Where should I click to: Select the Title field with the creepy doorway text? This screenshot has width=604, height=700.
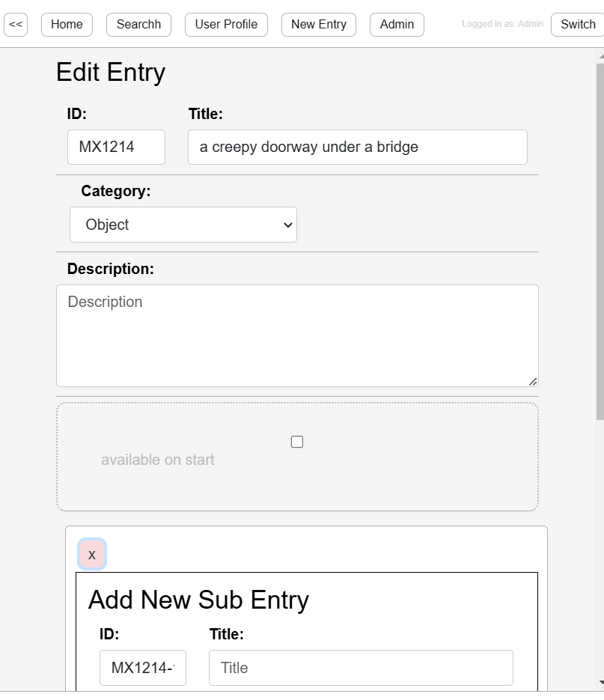coord(357,147)
